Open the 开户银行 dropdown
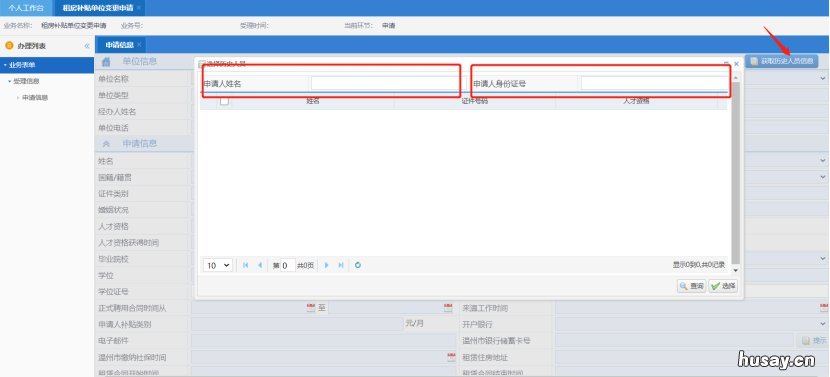Screen dimensions: 830x377 tap(824, 324)
